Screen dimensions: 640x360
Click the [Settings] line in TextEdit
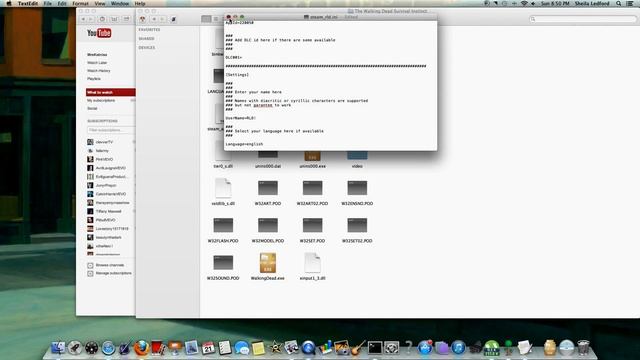tap(237, 75)
